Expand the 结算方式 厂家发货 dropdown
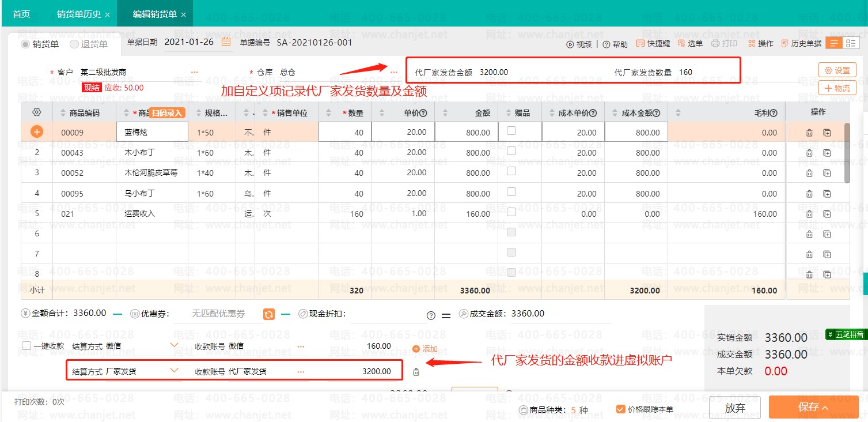The height and width of the screenshot is (422, 868). pos(175,371)
